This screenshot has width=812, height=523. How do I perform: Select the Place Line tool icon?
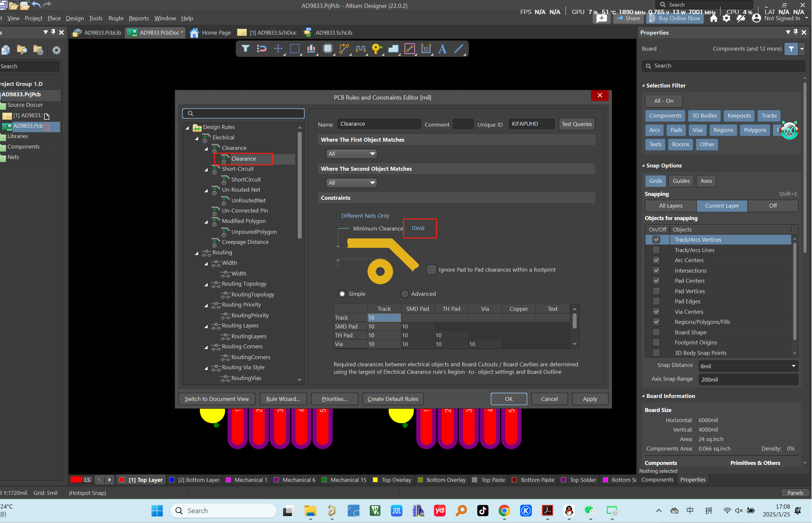(x=458, y=49)
